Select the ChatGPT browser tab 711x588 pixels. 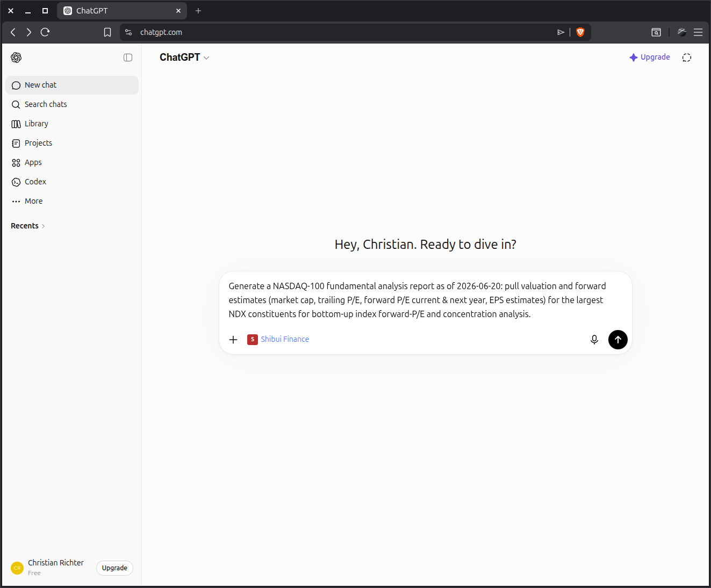(122, 11)
